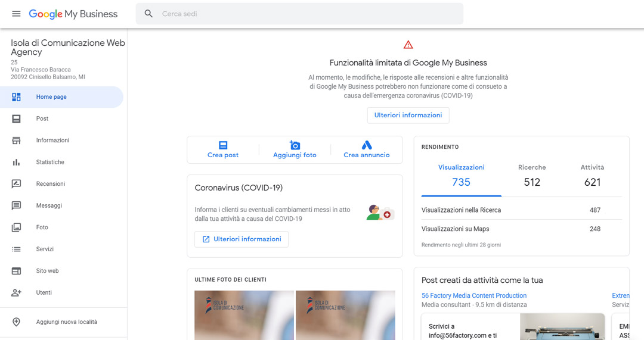Screen dimensions: 644x340
Task: Click the Utenti add-person icon
Action: (16, 292)
